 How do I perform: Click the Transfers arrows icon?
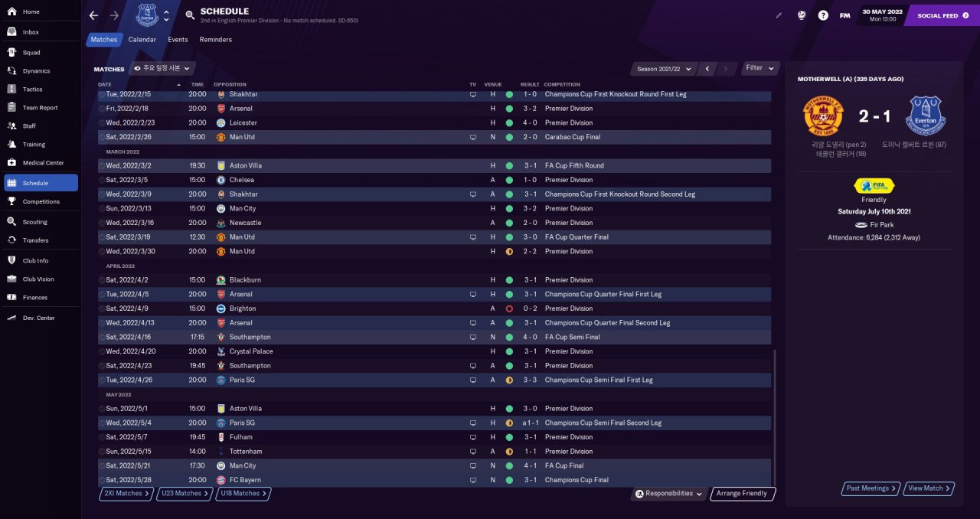(12, 240)
